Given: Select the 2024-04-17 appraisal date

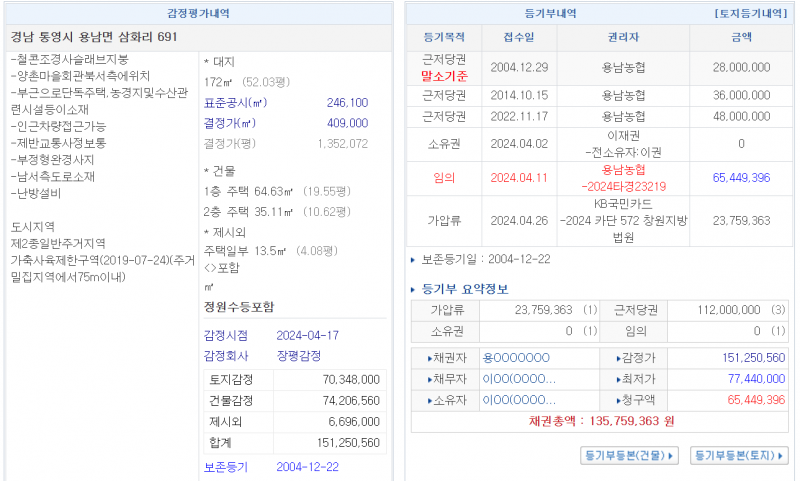Looking at the screenshot, I should 307,335.
